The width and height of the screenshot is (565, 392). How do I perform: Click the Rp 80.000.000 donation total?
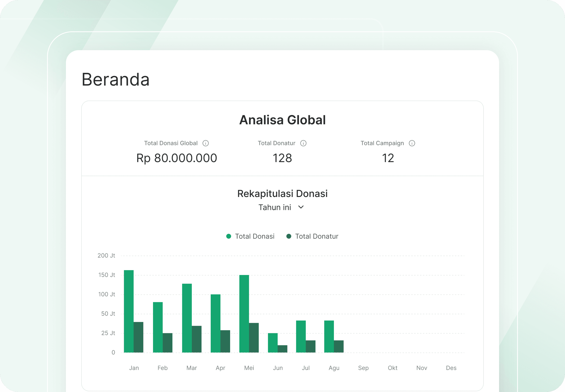[x=177, y=158]
